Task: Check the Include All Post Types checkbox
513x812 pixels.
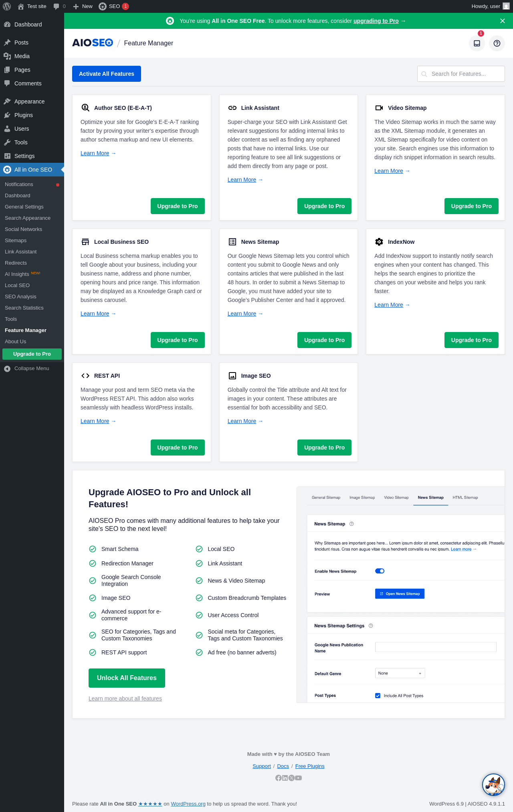Action: coord(378,696)
